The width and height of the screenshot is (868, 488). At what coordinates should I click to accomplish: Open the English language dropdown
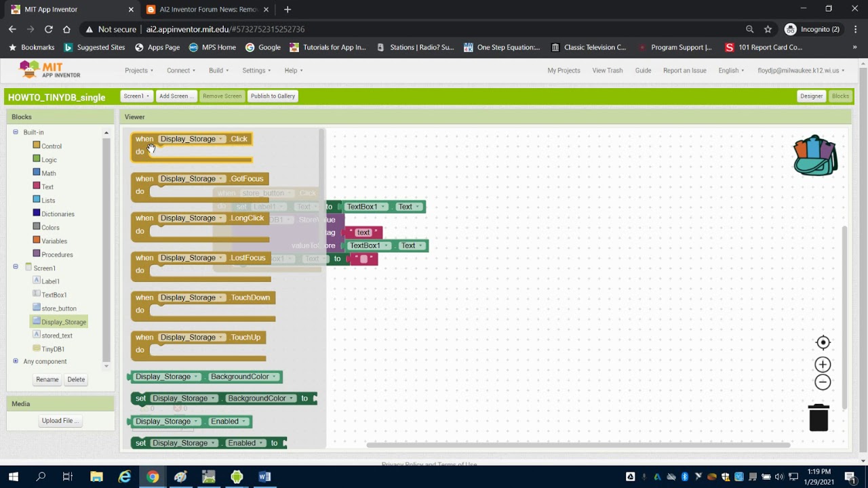[x=731, y=70]
